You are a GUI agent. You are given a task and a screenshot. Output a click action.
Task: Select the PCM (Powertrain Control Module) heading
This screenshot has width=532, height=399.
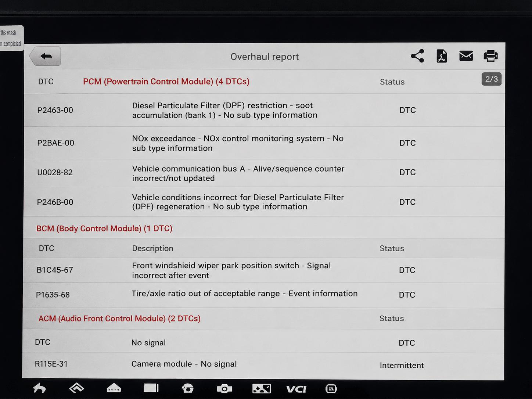[x=166, y=82]
